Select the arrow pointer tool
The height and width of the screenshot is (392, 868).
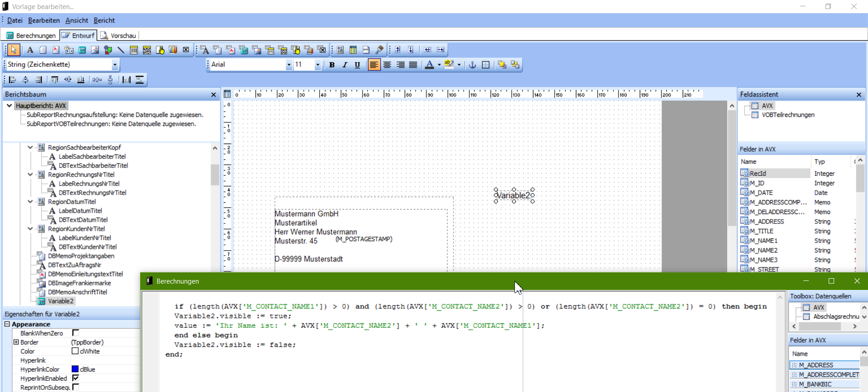coord(14,50)
